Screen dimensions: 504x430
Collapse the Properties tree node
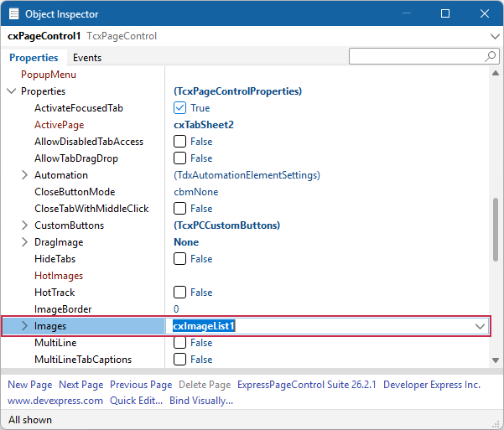[11, 91]
